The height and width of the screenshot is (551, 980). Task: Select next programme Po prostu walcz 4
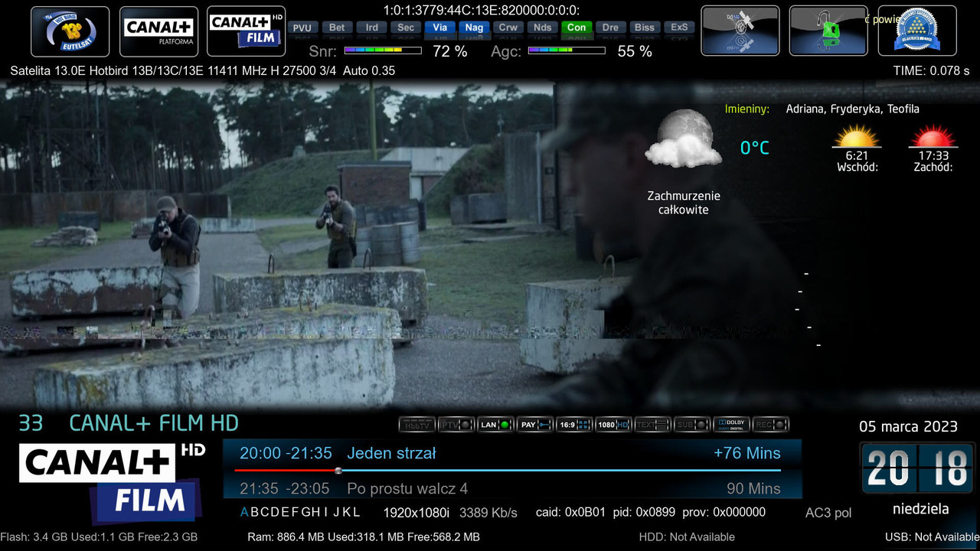tap(407, 488)
